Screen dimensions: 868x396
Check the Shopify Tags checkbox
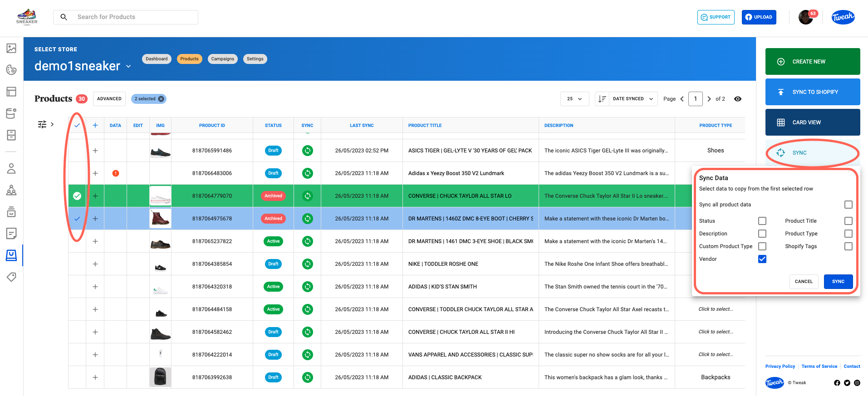tap(848, 246)
